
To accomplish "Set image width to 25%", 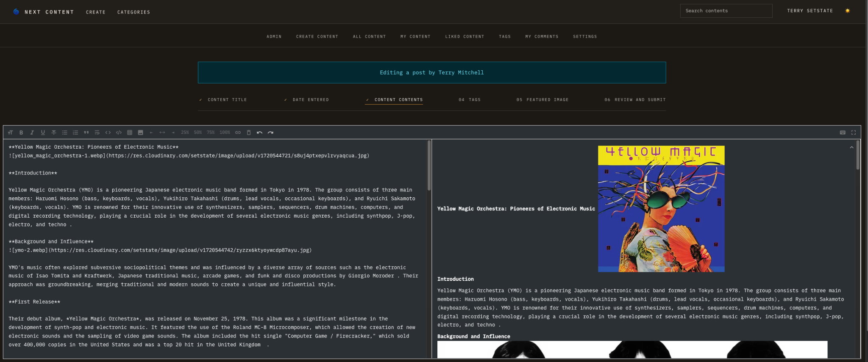I will pos(185,133).
